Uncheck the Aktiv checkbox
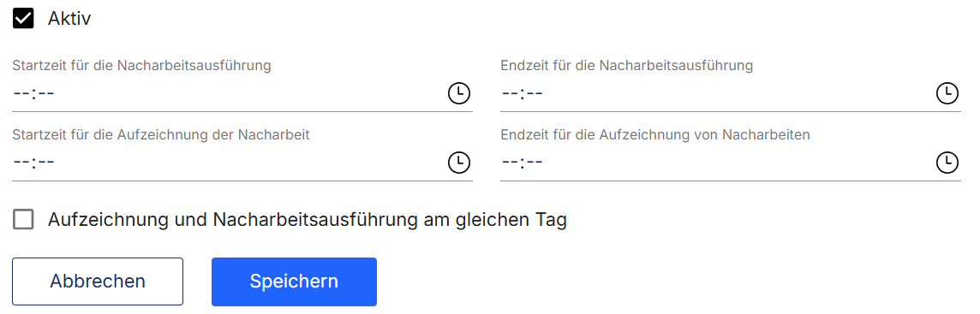 coord(23,19)
